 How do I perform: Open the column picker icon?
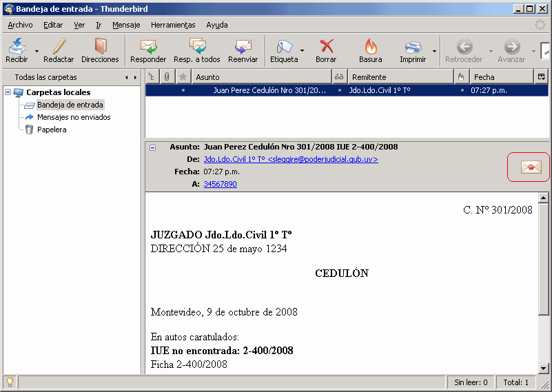tap(542, 76)
